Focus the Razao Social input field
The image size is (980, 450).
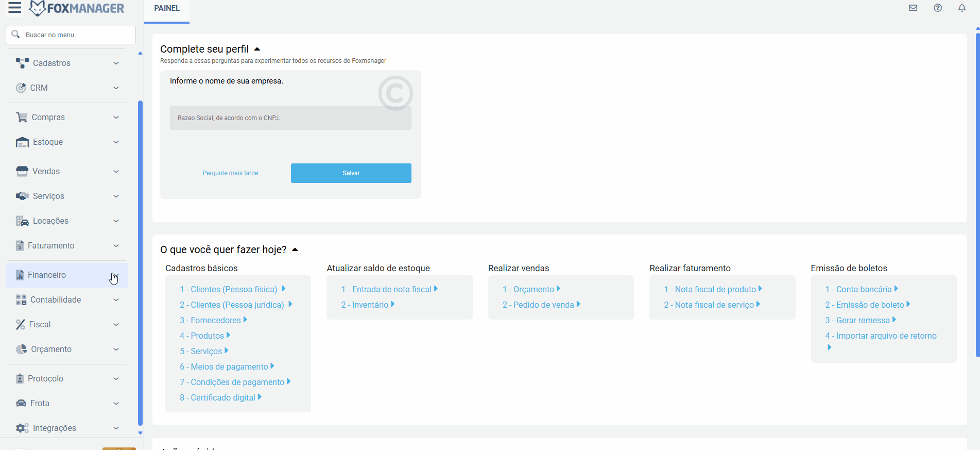tap(290, 118)
